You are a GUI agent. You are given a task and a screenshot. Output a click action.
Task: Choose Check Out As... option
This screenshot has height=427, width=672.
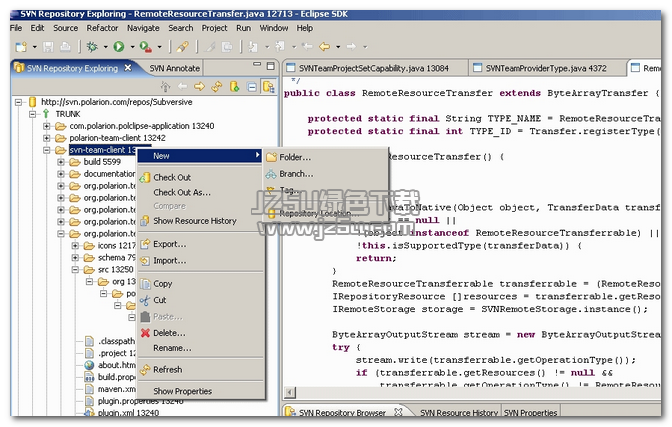pos(201,192)
